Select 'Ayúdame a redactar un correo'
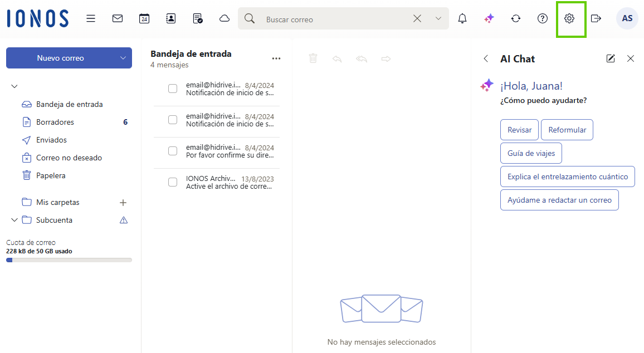The height and width of the screenshot is (353, 644). [x=559, y=200]
